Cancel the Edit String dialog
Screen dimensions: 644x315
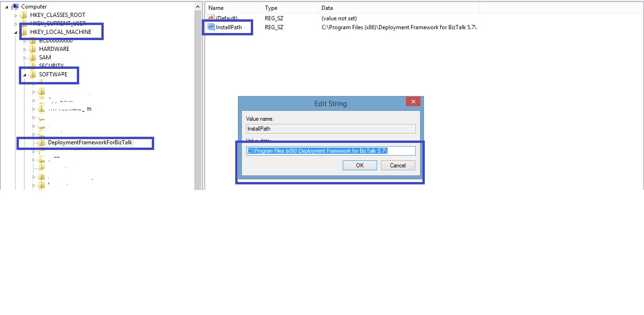(x=398, y=166)
